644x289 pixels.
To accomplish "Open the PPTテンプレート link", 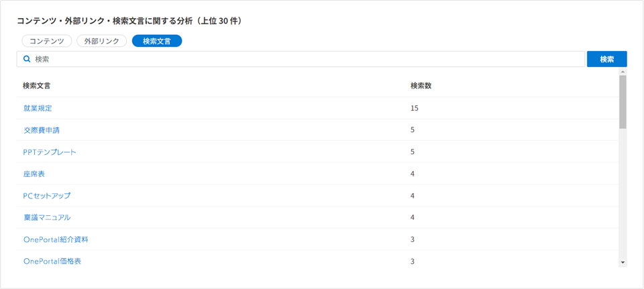I will coord(50,152).
